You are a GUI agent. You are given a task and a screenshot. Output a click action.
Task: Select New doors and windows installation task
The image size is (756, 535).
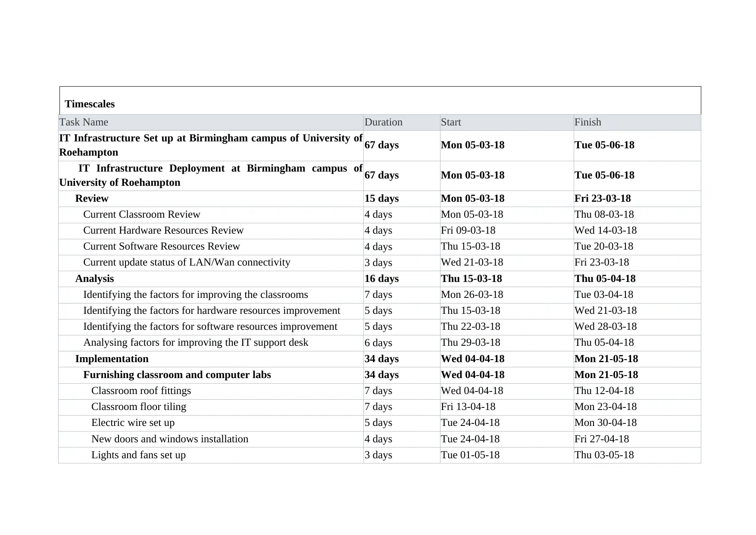[x=170, y=439]
